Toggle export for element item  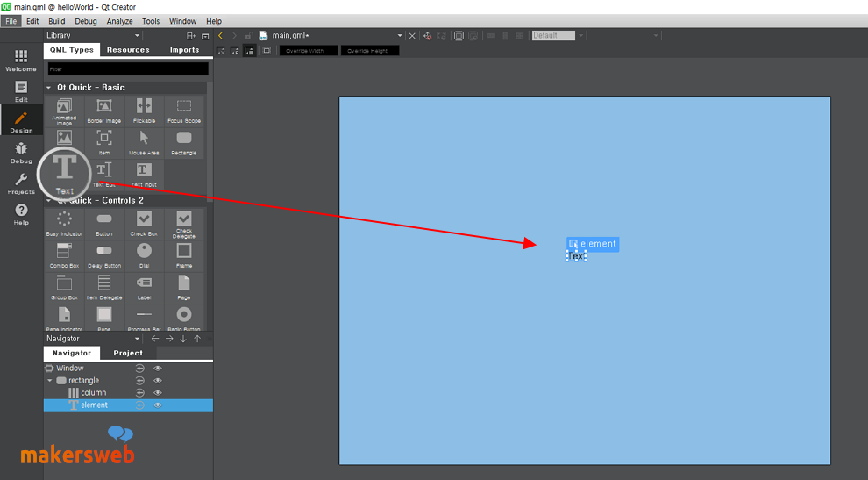(x=140, y=405)
